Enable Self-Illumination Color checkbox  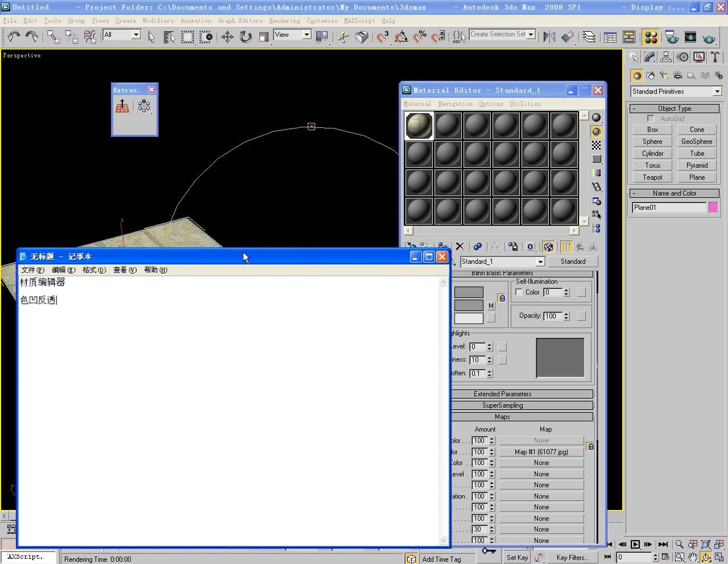click(x=519, y=292)
